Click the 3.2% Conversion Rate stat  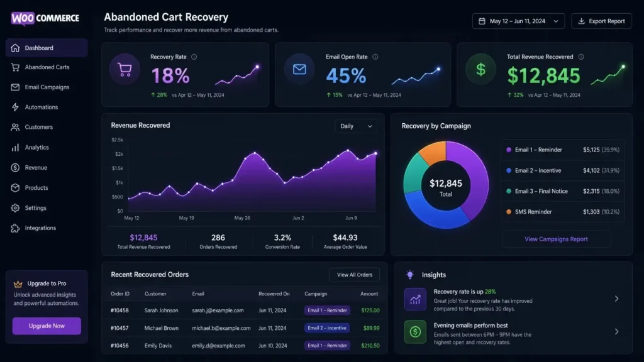coord(282,241)
